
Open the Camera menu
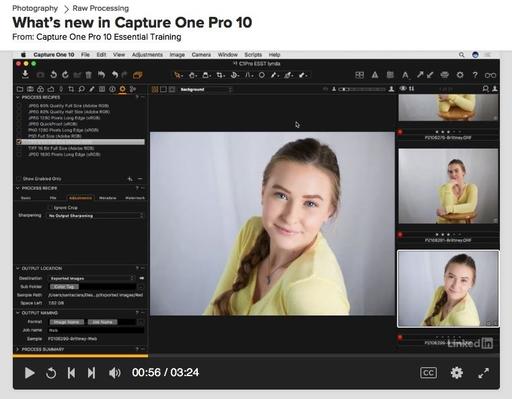(x=201, y=55)
